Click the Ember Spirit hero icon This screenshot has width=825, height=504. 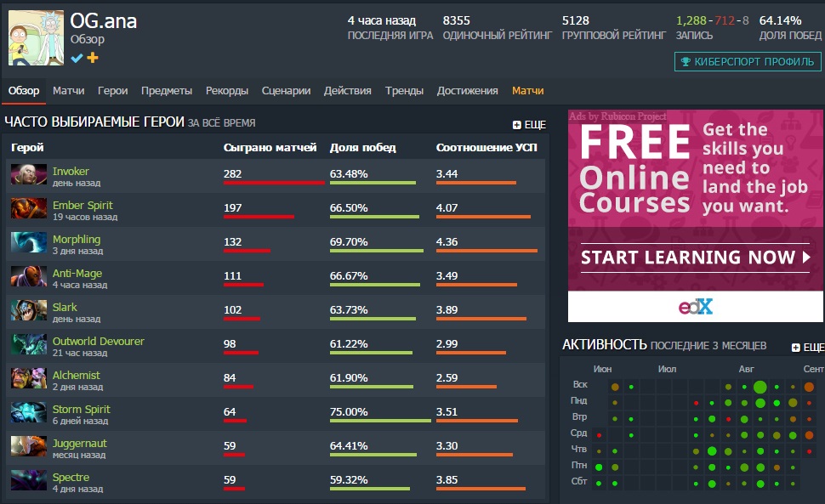point(29,208)
